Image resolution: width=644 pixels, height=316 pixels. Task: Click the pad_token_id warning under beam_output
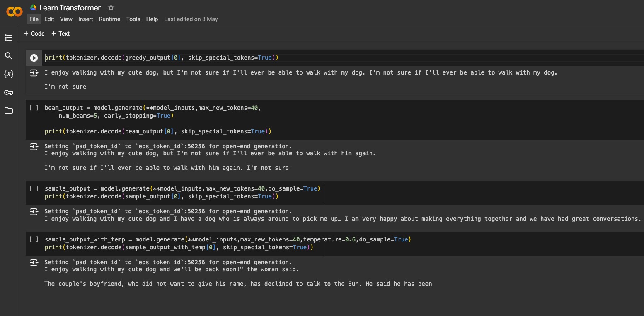[x=168, y=146]
